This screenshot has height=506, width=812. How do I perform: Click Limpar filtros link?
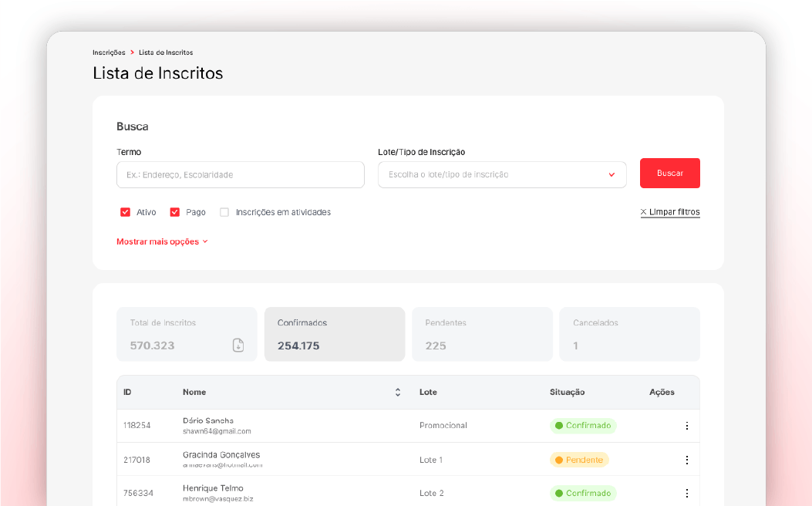click(670, 212)
